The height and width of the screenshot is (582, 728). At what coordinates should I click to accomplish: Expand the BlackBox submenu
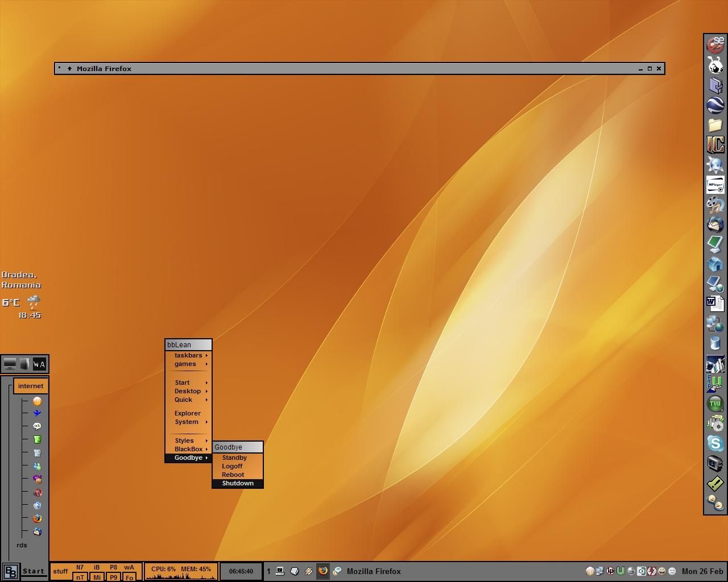coord(188,449)
